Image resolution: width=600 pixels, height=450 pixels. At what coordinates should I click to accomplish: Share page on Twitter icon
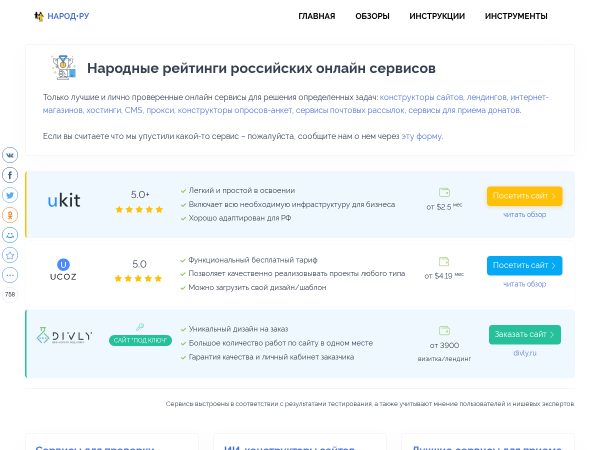[10, 195]
